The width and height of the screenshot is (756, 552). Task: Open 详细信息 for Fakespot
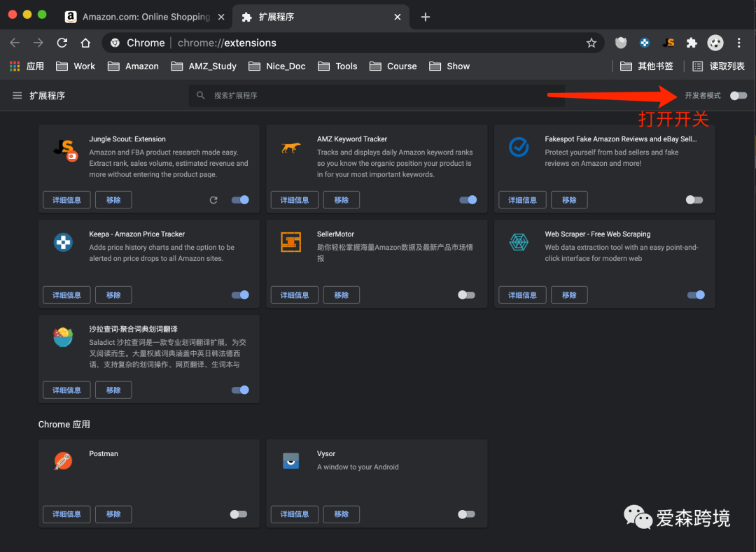(522, 200)
